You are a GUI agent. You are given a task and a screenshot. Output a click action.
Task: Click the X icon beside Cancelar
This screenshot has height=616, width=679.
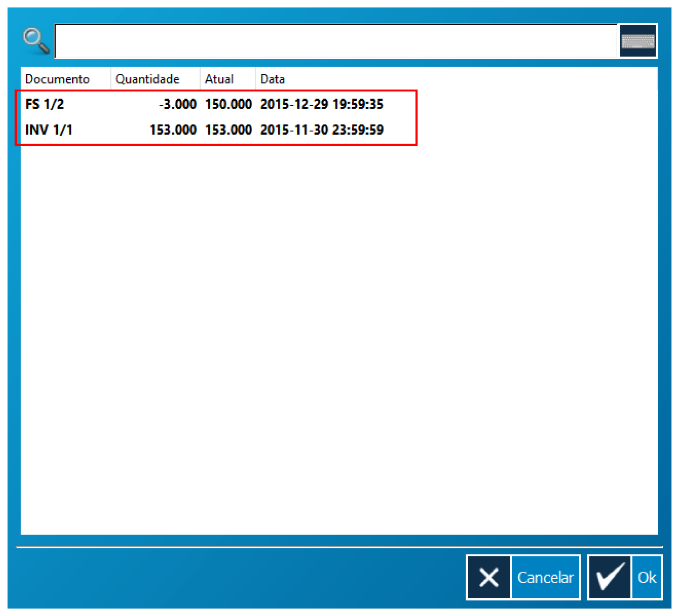[488, 577]
